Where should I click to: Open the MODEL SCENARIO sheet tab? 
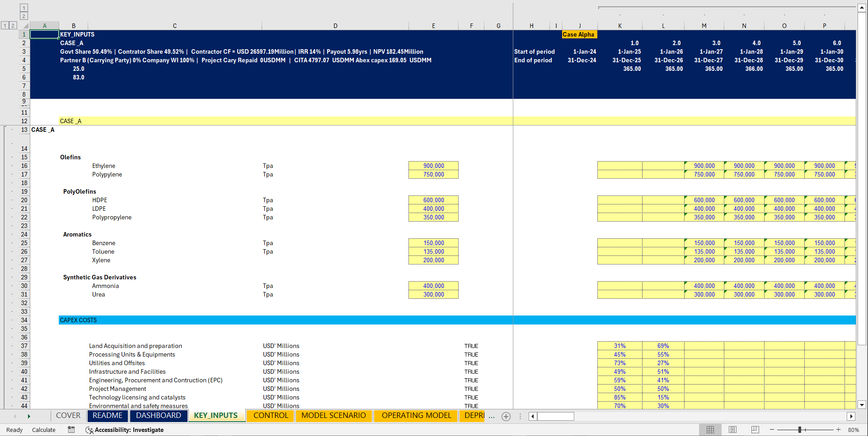pyautogui.click(x=334, y=416)
